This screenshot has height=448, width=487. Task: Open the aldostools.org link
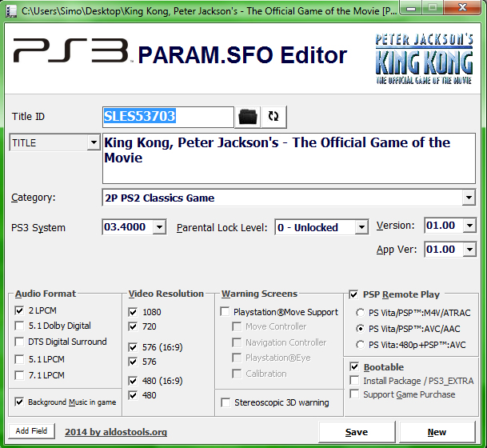116,432
